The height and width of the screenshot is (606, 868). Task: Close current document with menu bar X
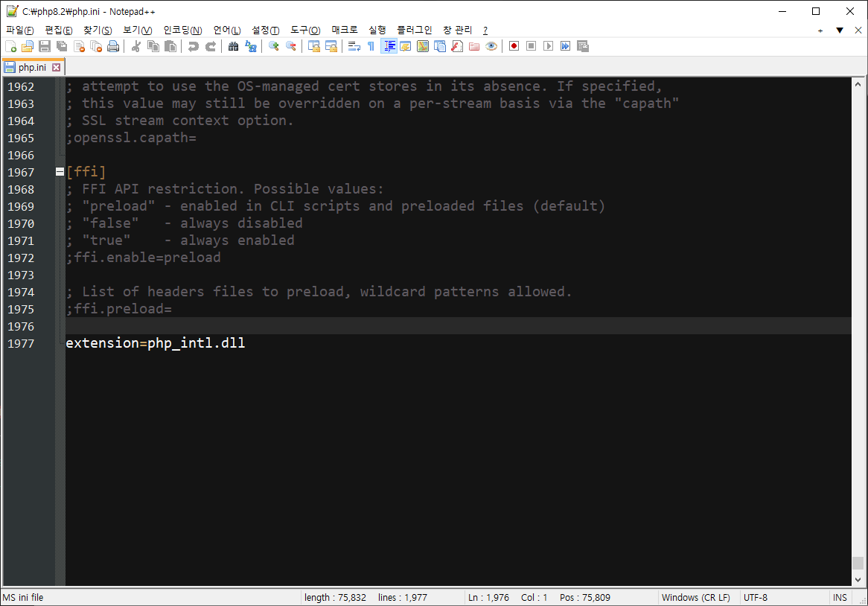click(x=858, y=31)
